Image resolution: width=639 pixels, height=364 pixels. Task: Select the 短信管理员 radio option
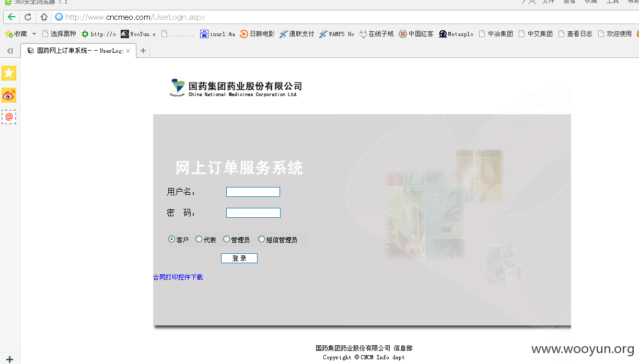[x=261, y=239]
